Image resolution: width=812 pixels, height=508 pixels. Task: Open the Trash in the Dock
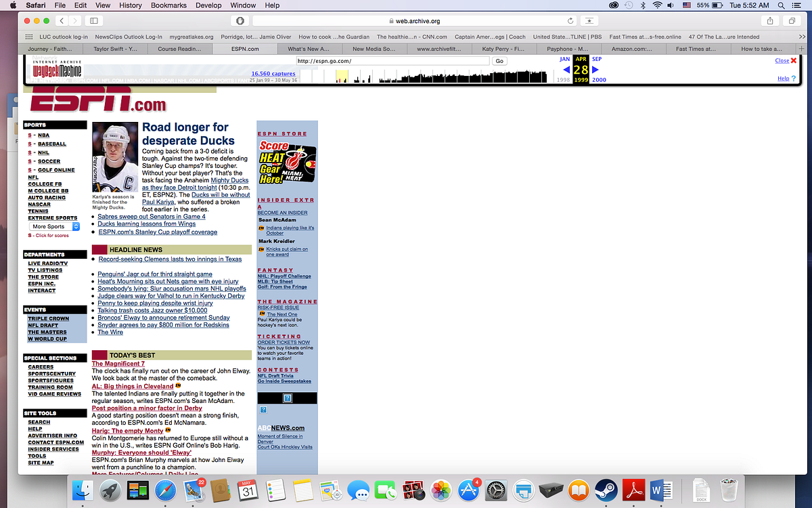pyautogui.click(x=729, y=491)
